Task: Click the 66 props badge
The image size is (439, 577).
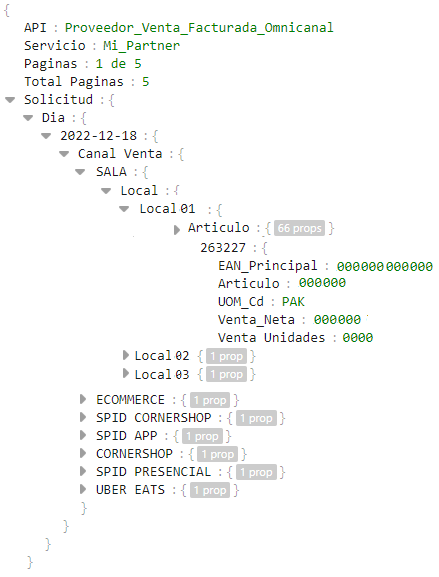Action: (300, 228)
